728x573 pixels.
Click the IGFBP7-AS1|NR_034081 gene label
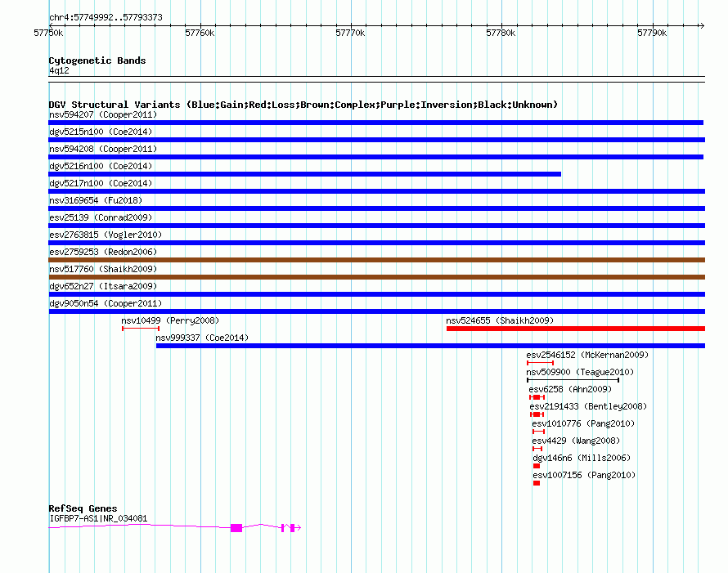[x=98, y=518]
